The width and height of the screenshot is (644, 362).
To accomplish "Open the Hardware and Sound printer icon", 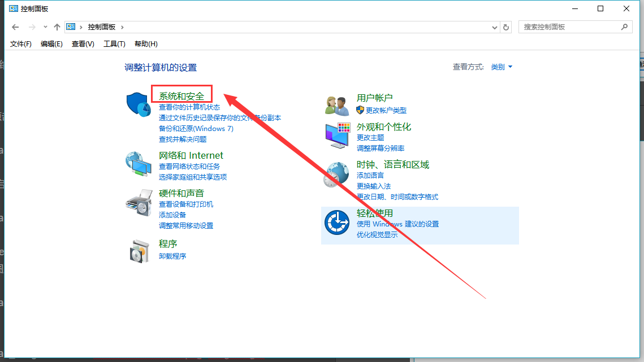I will (139, 202).
